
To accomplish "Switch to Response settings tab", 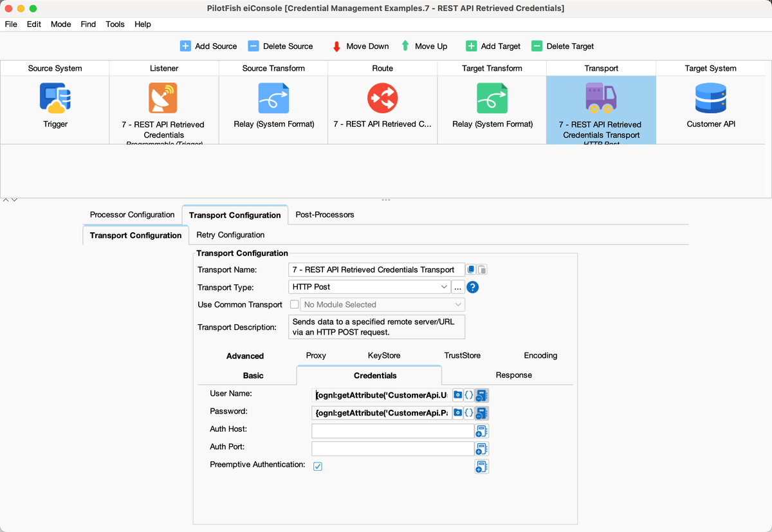I will [x=514, y=375].
